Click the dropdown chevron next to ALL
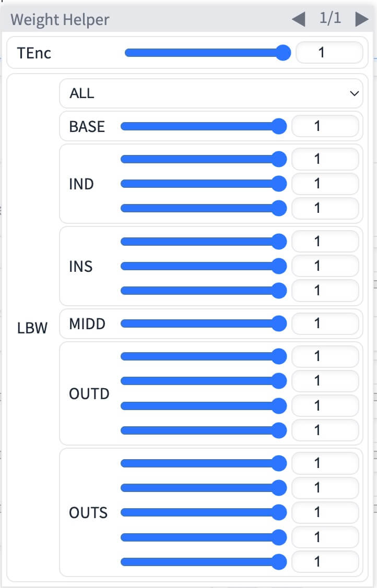Screen dimensions: 377x588 point(355,94)
